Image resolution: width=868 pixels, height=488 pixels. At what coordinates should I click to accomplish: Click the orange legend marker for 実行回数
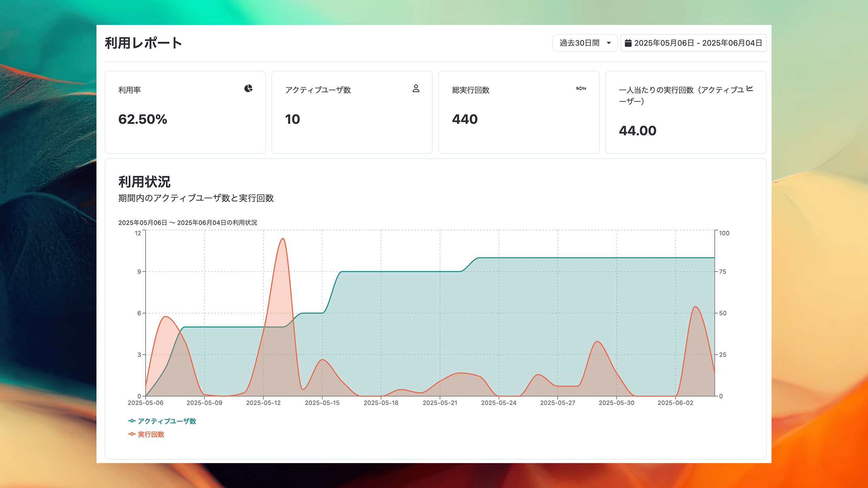click(x=132, y=434)
